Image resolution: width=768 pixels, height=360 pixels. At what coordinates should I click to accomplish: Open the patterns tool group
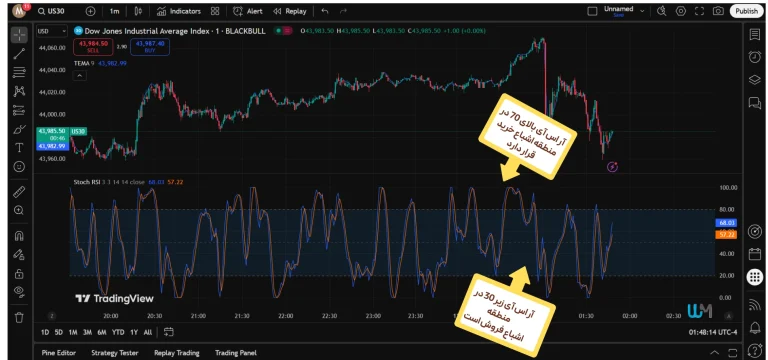pyautogui.click(x=19, y=91)
